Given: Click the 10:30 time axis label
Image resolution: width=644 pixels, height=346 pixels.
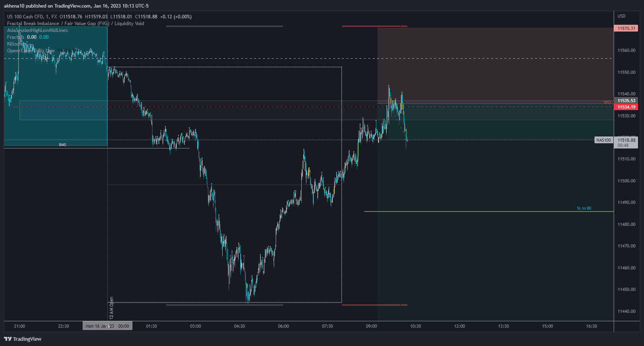Looking at the screenshot, I should click(415, 326).
